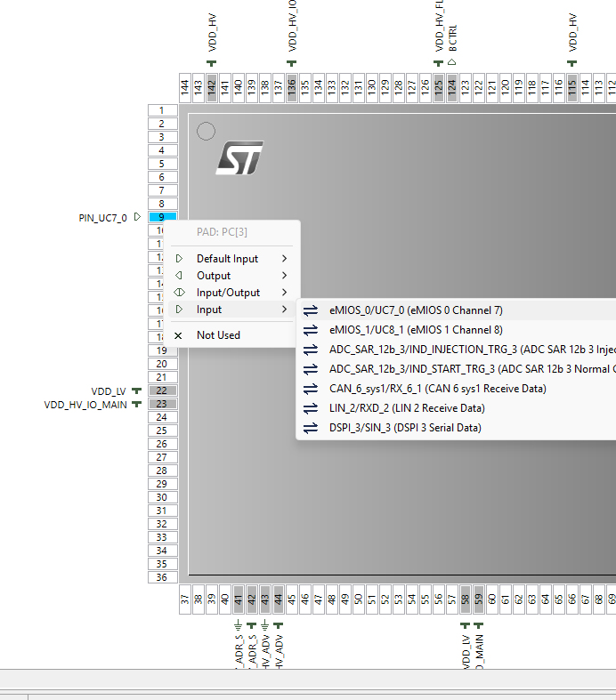
Task: Select highlighted pin 9
Action: click(163, 217)
